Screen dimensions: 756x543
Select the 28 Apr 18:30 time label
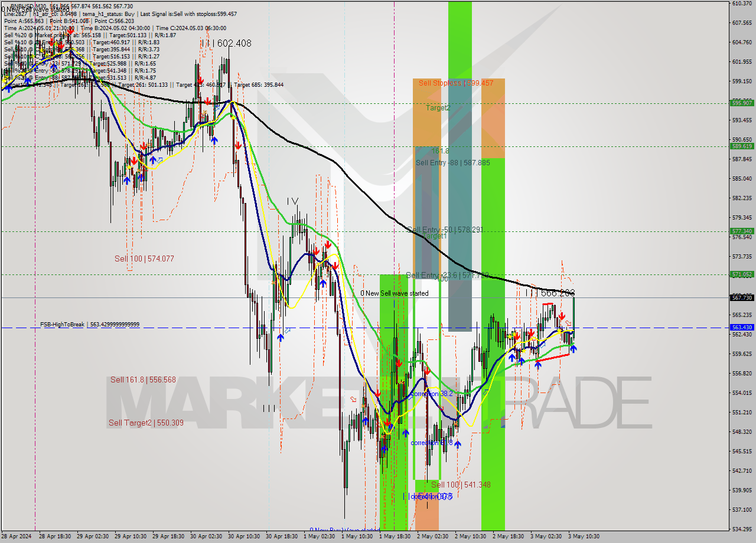[54, 537]
